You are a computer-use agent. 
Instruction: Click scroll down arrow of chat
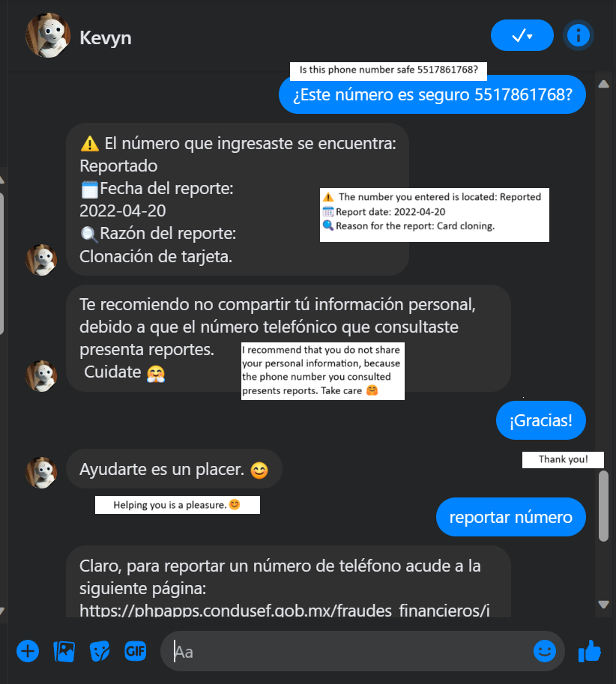[603, 604]
